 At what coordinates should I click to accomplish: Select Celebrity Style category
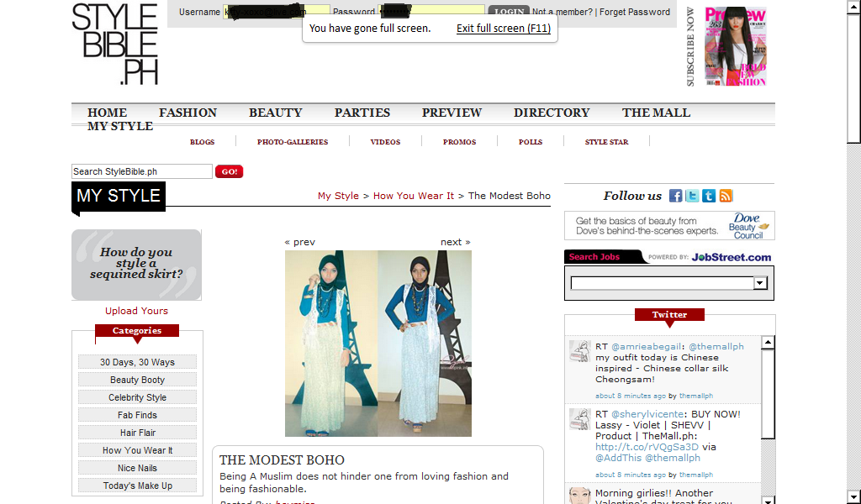point(137,397)
